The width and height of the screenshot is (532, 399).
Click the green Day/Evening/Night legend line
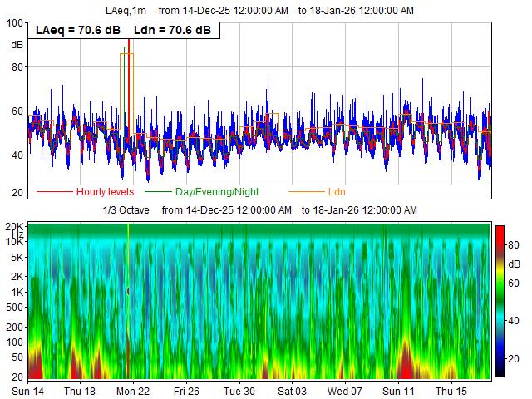pos(155,192)
